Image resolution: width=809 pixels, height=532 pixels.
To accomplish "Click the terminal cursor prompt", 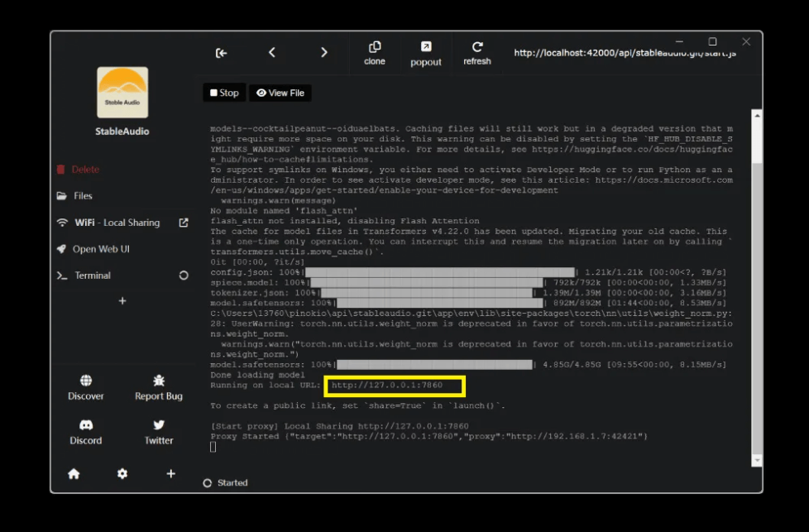I will point(213,447).
